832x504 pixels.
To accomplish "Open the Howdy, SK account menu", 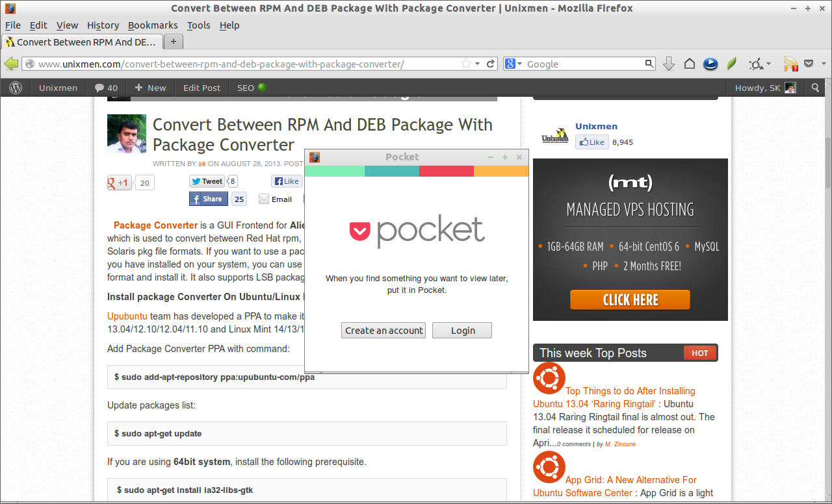I will point(765,88).
